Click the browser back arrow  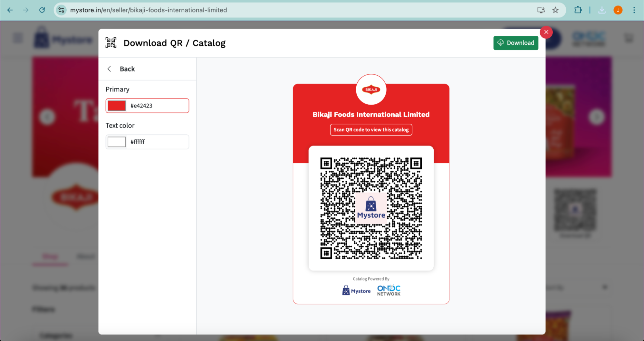10,10
